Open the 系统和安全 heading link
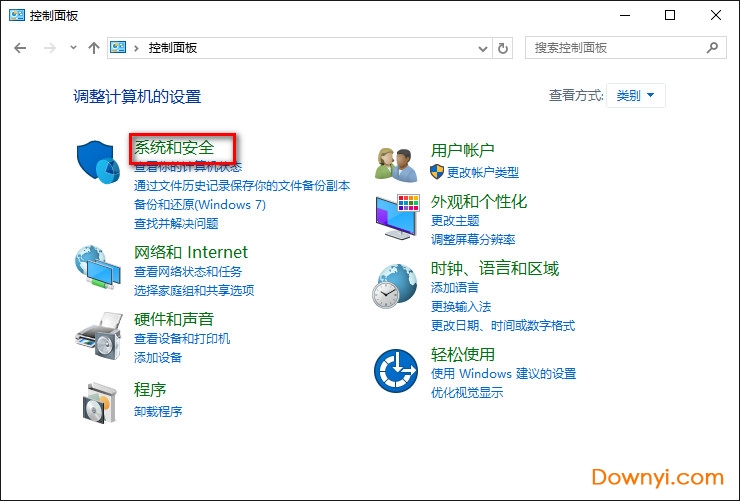This screenshot has width=740, height=501. [174, 148]
